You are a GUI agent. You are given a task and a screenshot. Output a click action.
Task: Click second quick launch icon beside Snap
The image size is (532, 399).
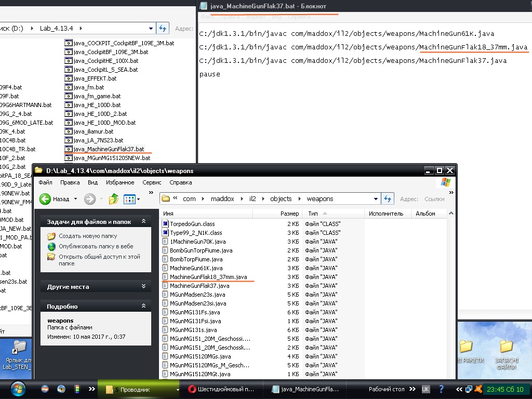point(61,389)
